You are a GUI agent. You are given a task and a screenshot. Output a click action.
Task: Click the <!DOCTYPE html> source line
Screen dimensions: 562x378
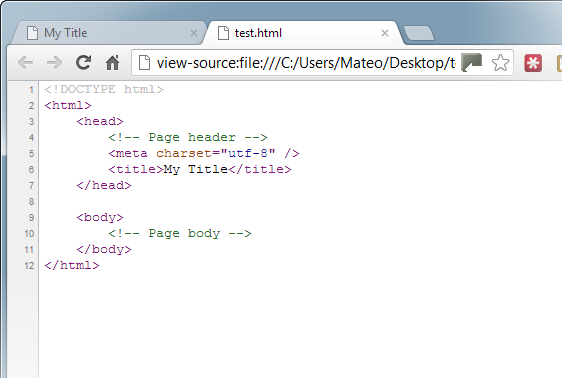click(x=104, y=89)
